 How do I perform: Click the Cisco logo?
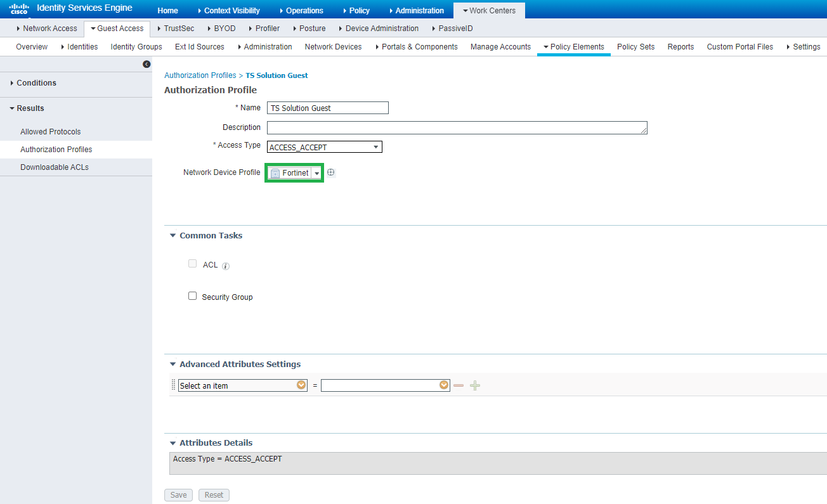tap(19, 9)
